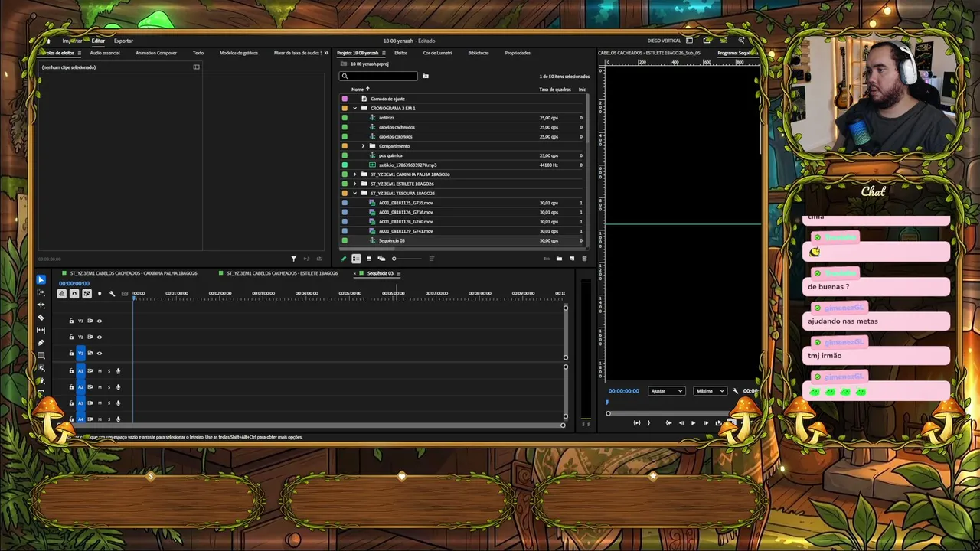Select the Rectangle tool
Viewport: 980px width, 551px height.
pyautogui.click(x=41, y=355)
